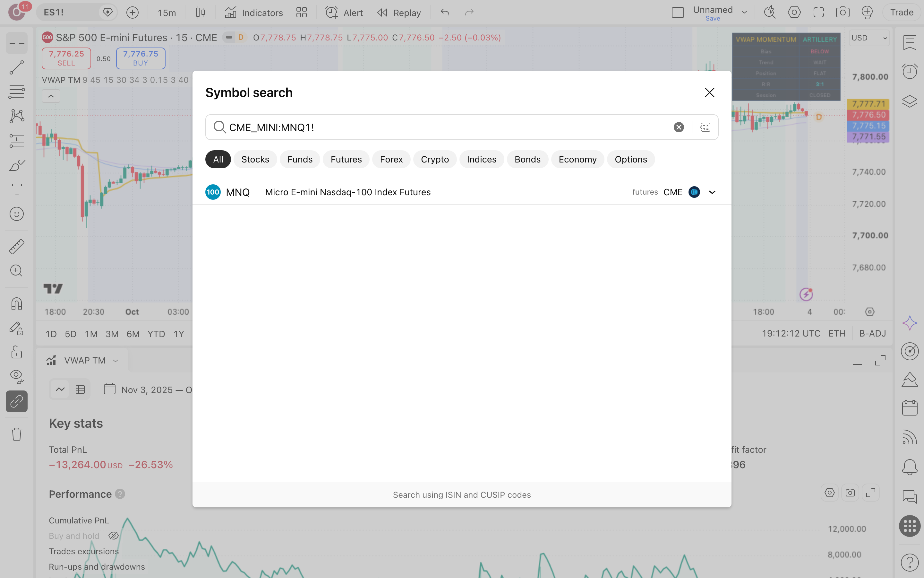Open the Help center question mark
The width and height of the screenshot is (924, 578).
tap(910, 562)
